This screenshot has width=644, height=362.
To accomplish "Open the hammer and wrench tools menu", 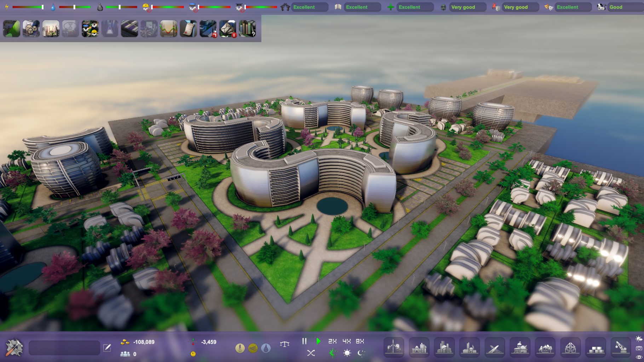I will pos(15,348).
